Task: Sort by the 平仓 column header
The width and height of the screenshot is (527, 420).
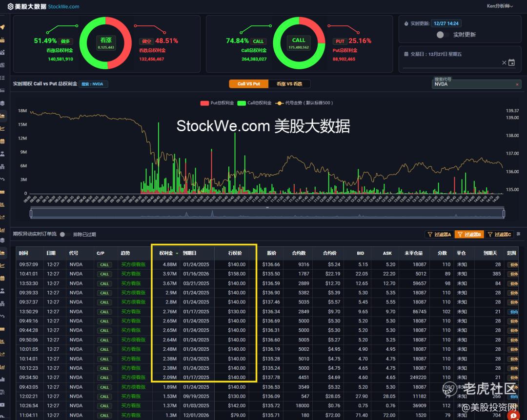Action: [461, 253]
